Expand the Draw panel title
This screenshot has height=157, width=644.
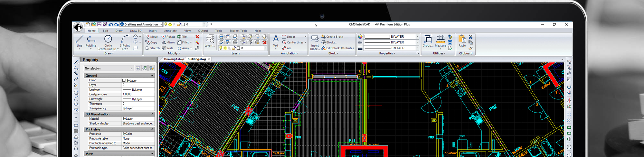(x=109, y=54)
